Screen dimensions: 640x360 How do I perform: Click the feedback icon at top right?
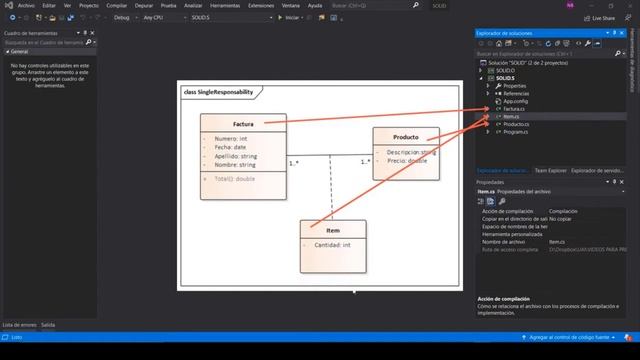point(628,18)
